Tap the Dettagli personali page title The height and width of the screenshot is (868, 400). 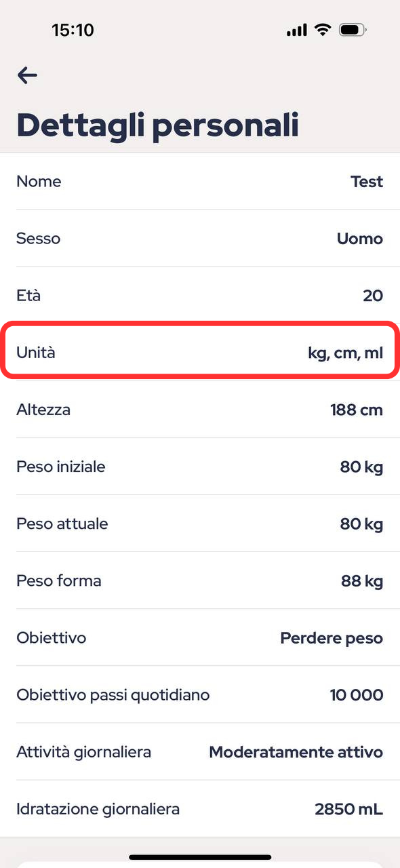[x=157, y=125]
